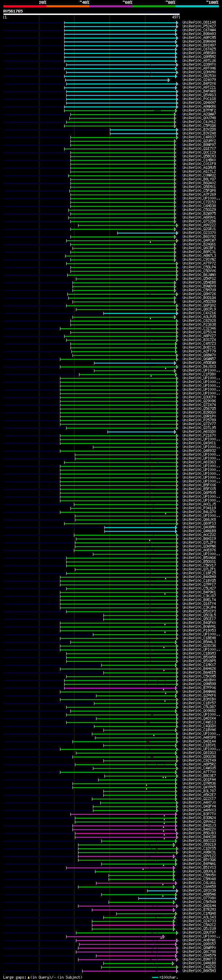This screenshot has height=980, width=222.
Task: Choose hit UniRef100_Q94KH7
Action: coord(199,103)
